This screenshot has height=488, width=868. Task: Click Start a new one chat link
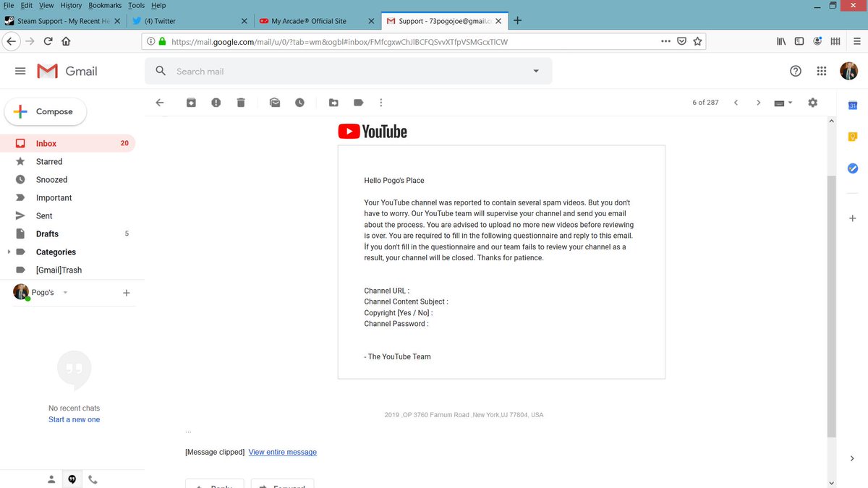point(74,419)
